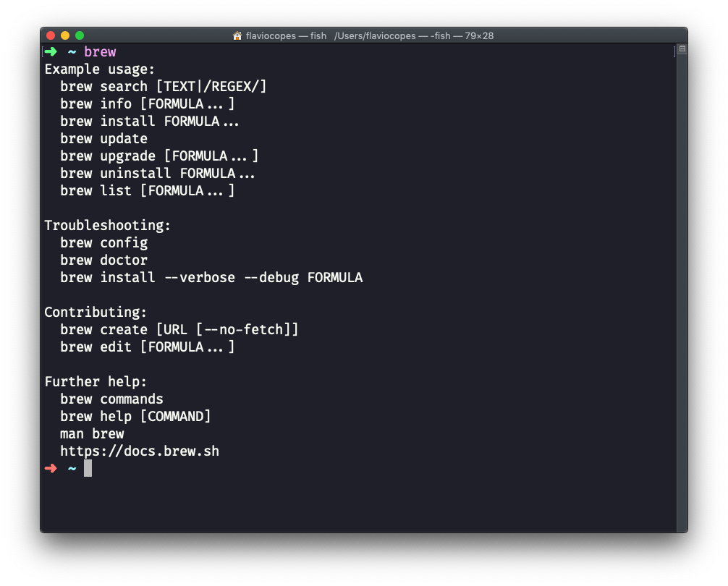Click the 'Contributing:' heading

(x=96, y=313)
